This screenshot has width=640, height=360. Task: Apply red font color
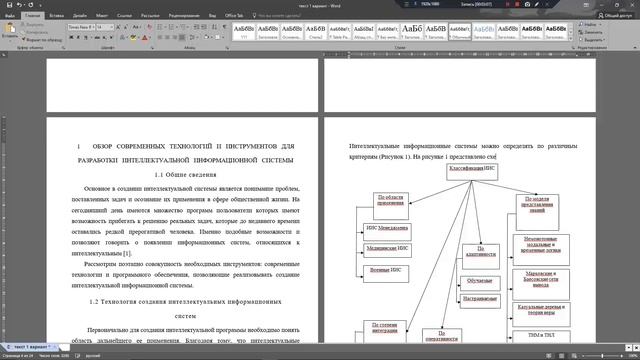click(x=144, y=38)
